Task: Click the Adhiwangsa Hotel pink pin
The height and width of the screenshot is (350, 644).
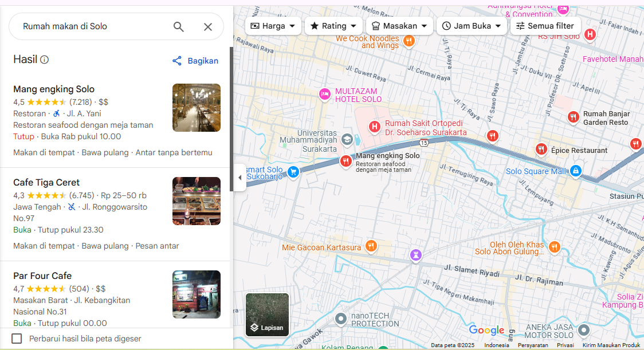Action: (563, 9)
